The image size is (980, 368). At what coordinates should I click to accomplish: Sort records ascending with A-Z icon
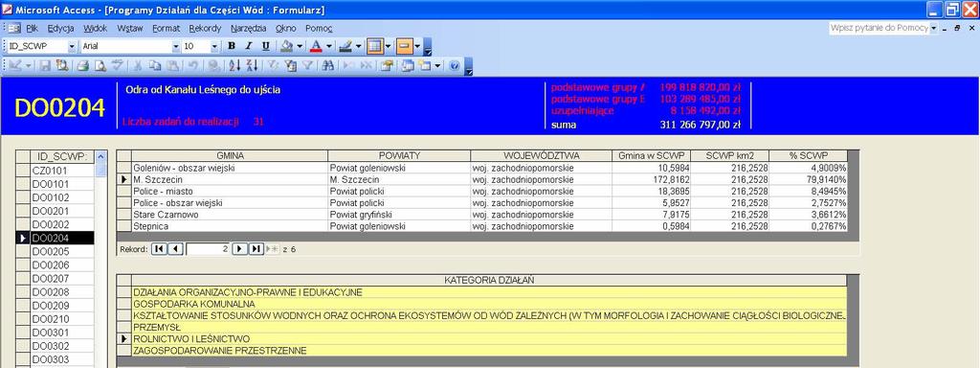point(234,65)
